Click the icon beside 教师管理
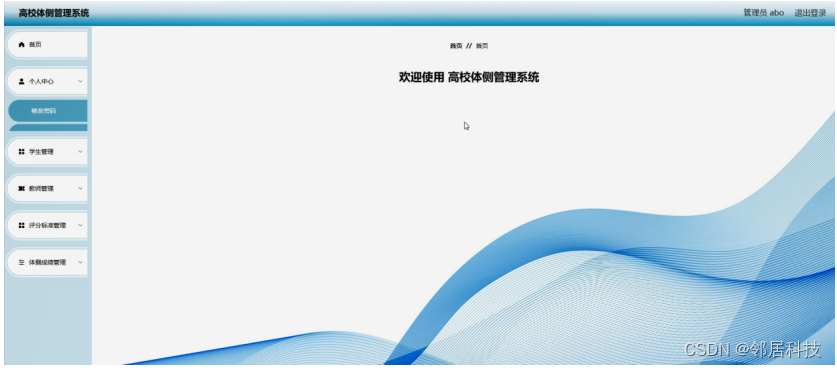The width and height of the screenshot is (837, 368). point(21,189)
